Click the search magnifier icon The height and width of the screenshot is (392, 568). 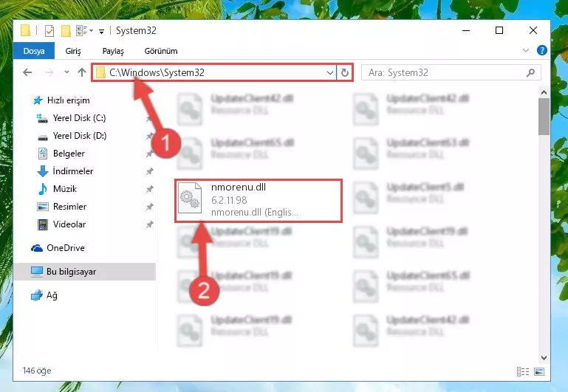pos(530,73)
